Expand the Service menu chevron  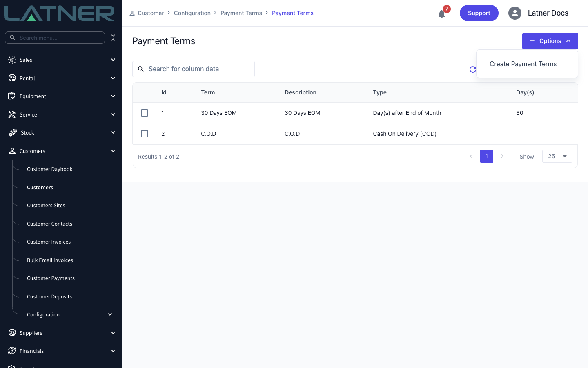pos(113,114)
